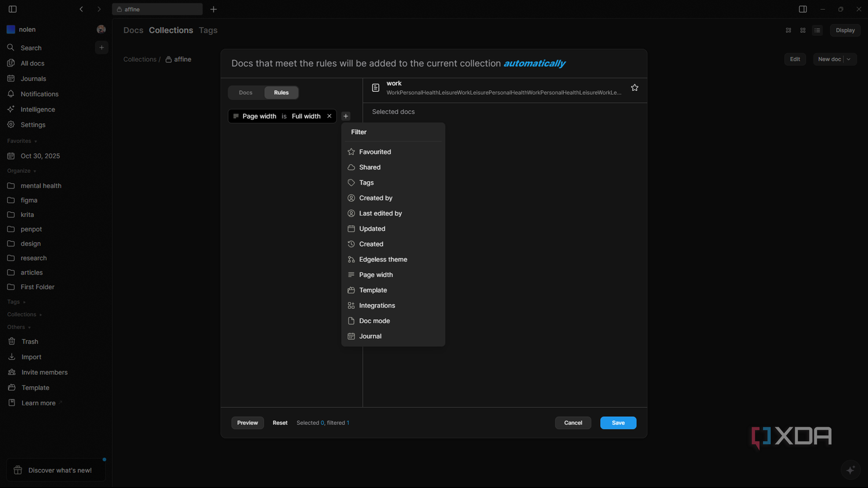Click the Cancel button

click(x=573, y=423)
